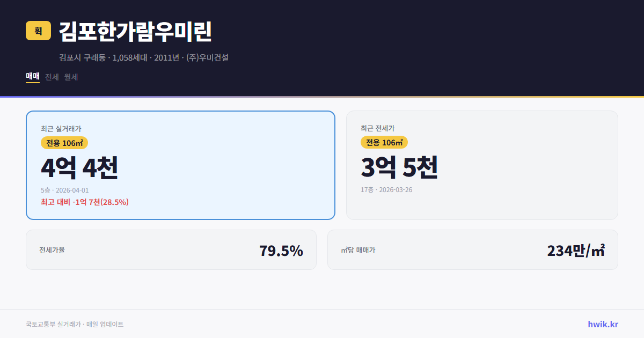Click the 79.5% 전세가율 value
Screen dimensions: 644x338
pos(281,249)
